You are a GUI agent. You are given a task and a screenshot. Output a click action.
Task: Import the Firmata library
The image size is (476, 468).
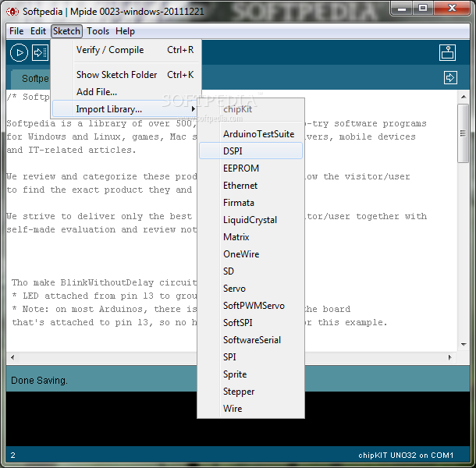click(250, 203)
